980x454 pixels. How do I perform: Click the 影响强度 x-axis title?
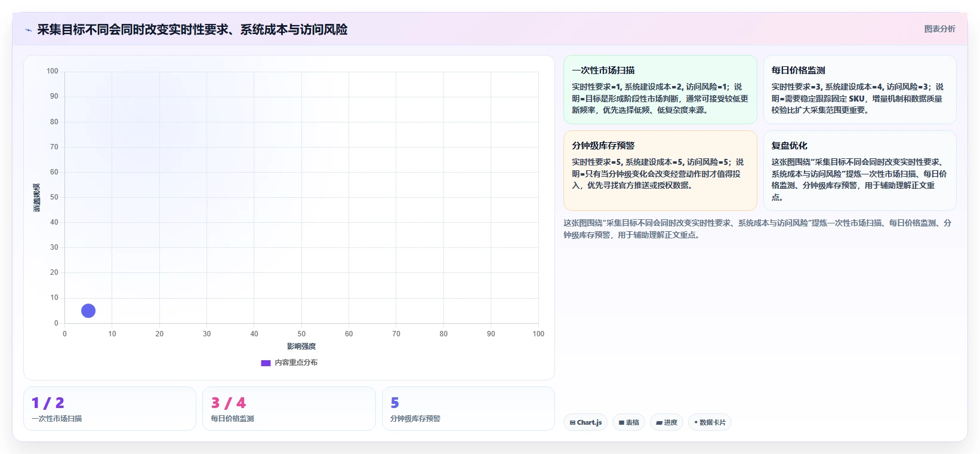click(x=301, y=346)
